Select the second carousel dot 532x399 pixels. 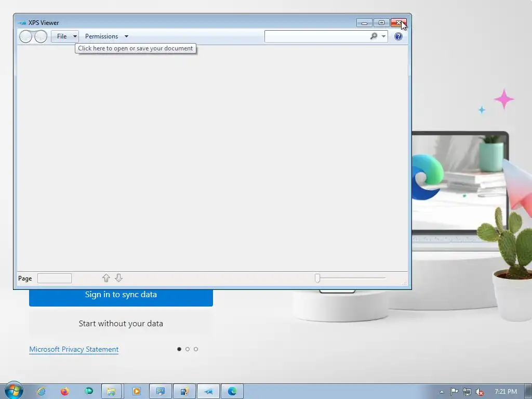188,349
